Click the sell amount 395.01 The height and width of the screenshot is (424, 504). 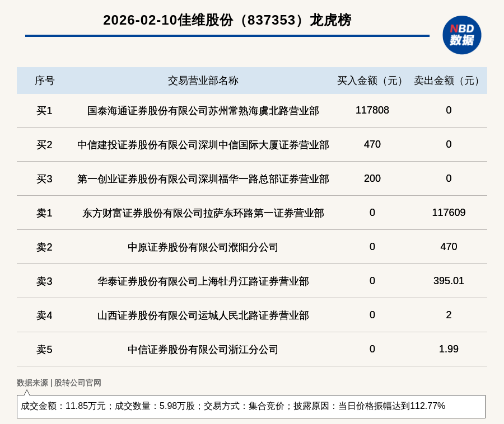coord(449,281)
